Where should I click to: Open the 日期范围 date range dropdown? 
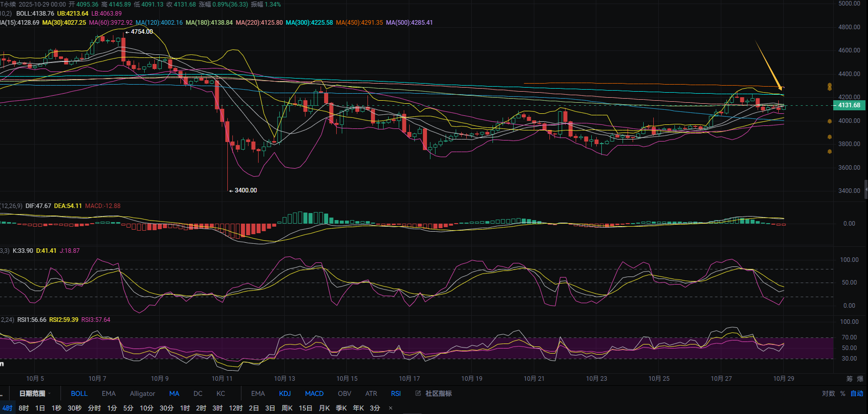[35, 393]
